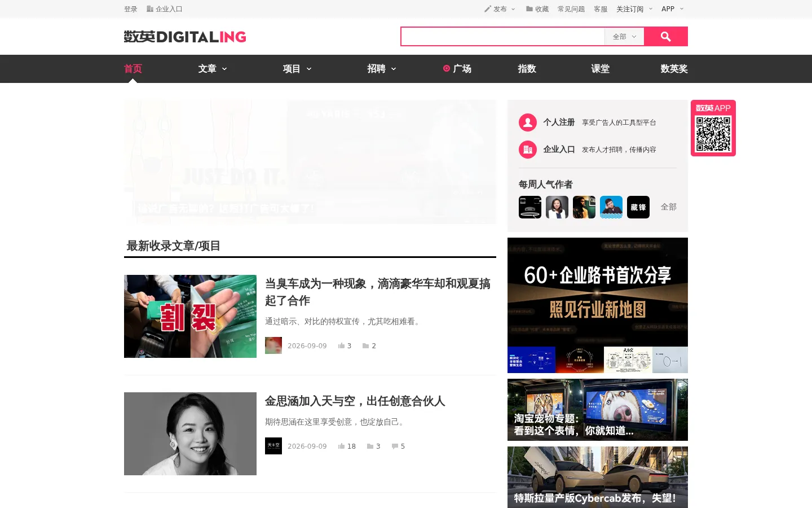This screenshot has width=812, height=508.
Task: View 全部 weekly popular authors
Action: coord(669,207)
